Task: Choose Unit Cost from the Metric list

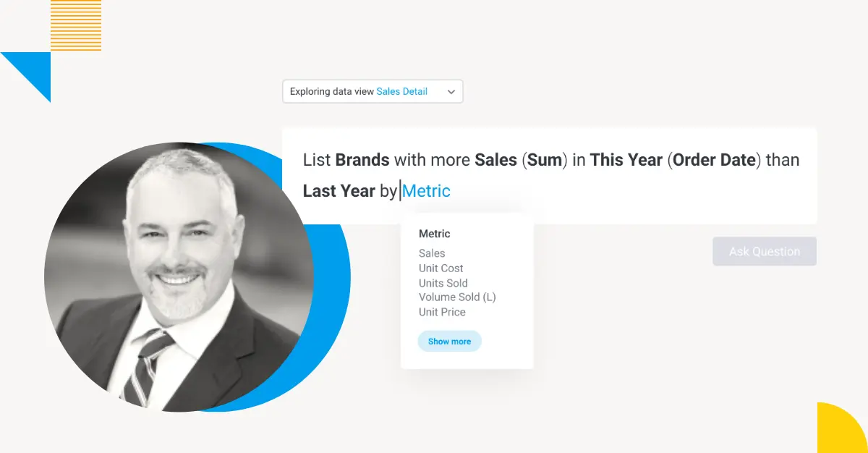Action: pyautogui.click(x=441, y=268)
